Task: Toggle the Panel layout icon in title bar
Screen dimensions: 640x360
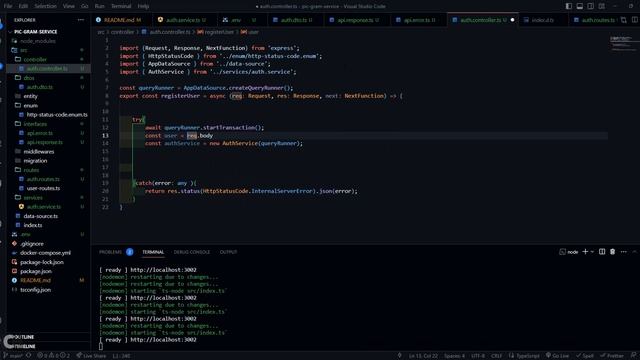Action: (580, 6)
